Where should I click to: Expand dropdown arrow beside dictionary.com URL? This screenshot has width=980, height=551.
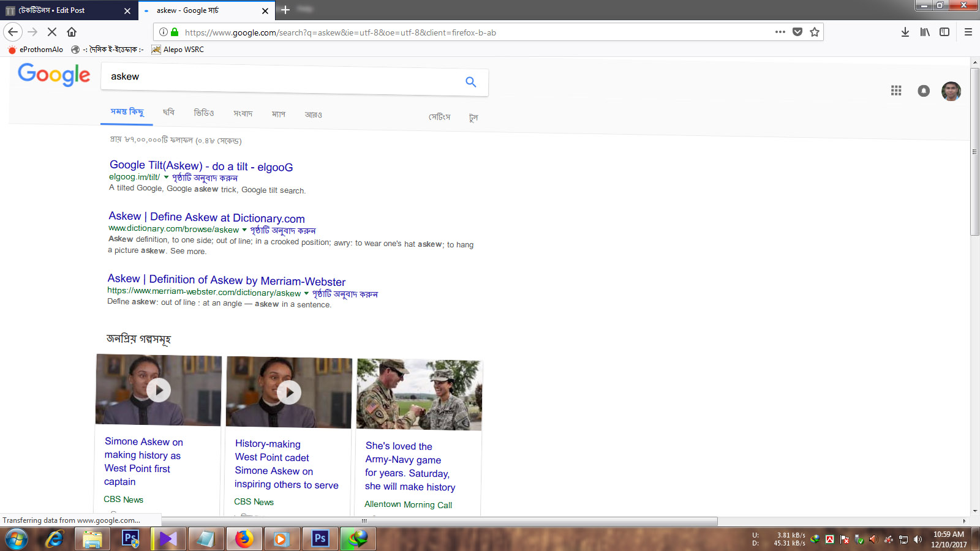pyautogui.click(x=244, y=230)
